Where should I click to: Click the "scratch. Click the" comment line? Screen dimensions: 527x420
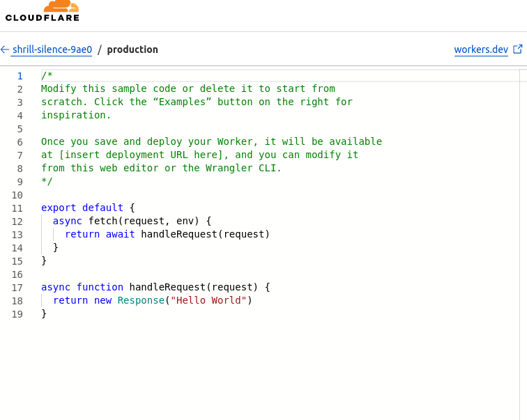click(197, 102)
